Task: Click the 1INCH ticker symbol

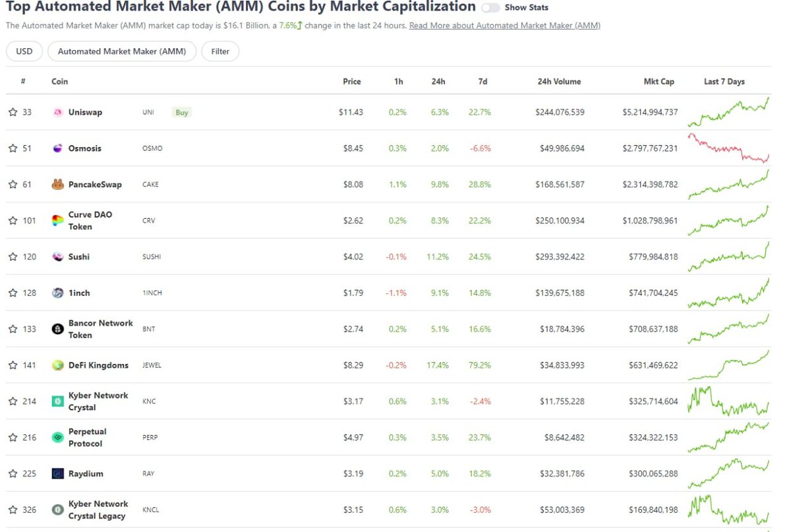Action: point(152,293)
